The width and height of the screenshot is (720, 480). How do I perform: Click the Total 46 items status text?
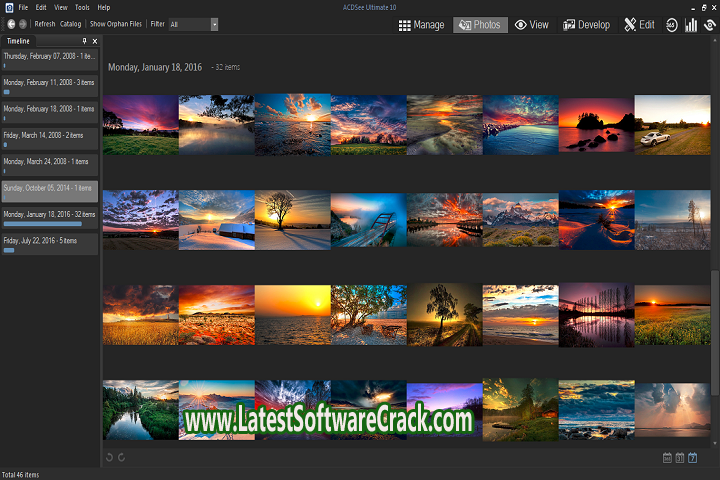coord(21,474)
